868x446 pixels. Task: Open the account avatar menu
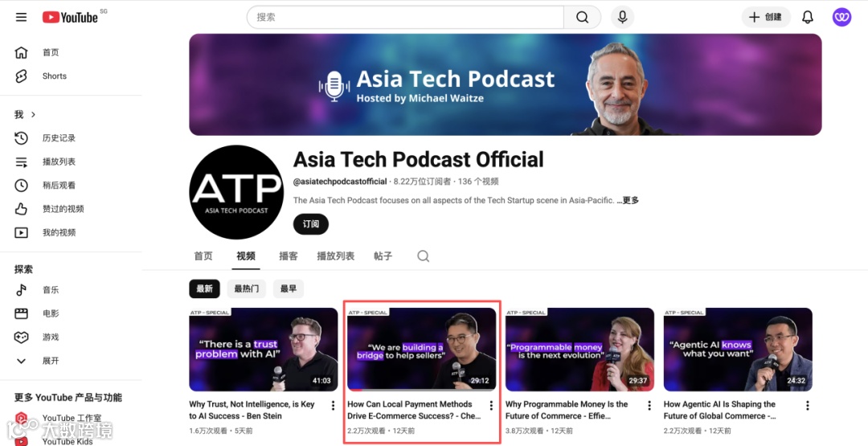click(841, 17)
